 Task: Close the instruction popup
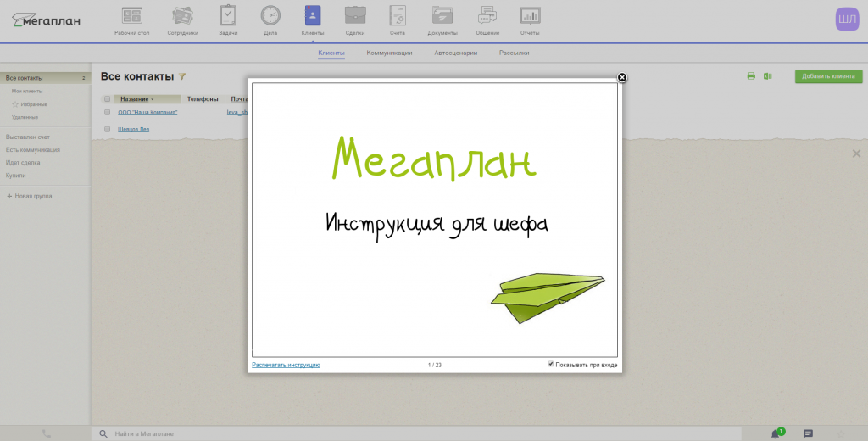point(621,77)
